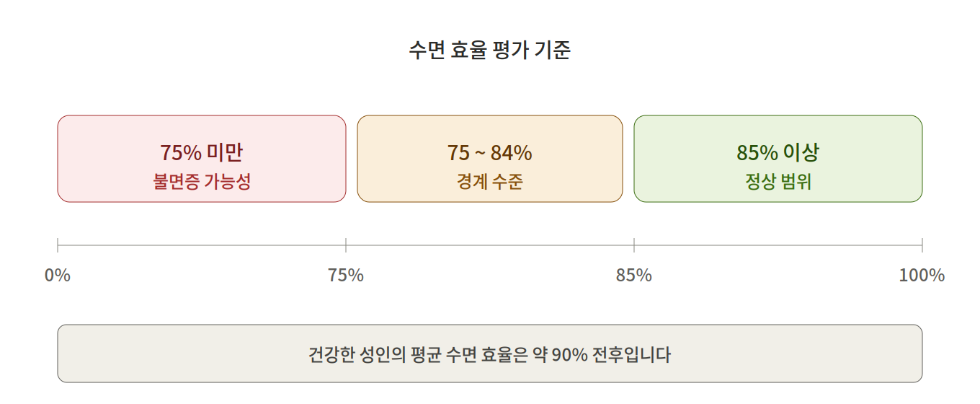Click the 85% scale label
Image resolution: width=980 pixels, height=404 pixels.
[634, 275]
